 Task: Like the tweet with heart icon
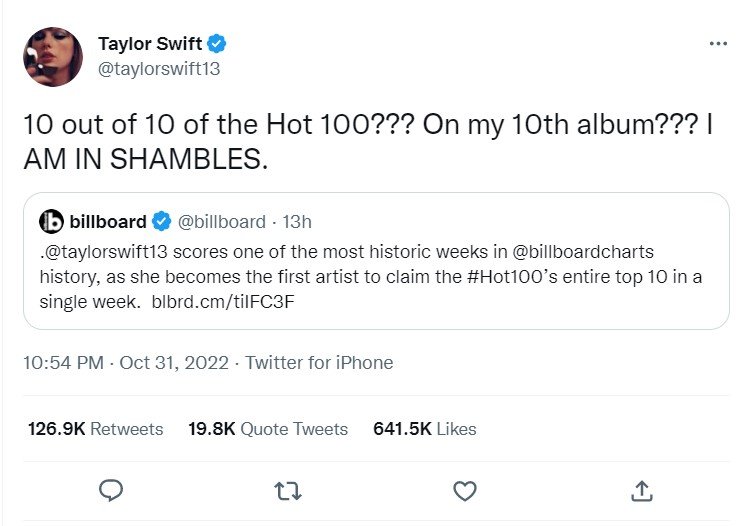465,490
